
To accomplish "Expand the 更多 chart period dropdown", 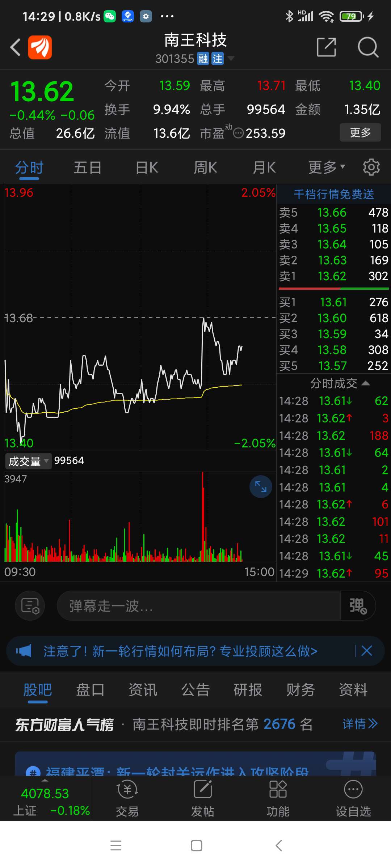I will tap(327, 167).
